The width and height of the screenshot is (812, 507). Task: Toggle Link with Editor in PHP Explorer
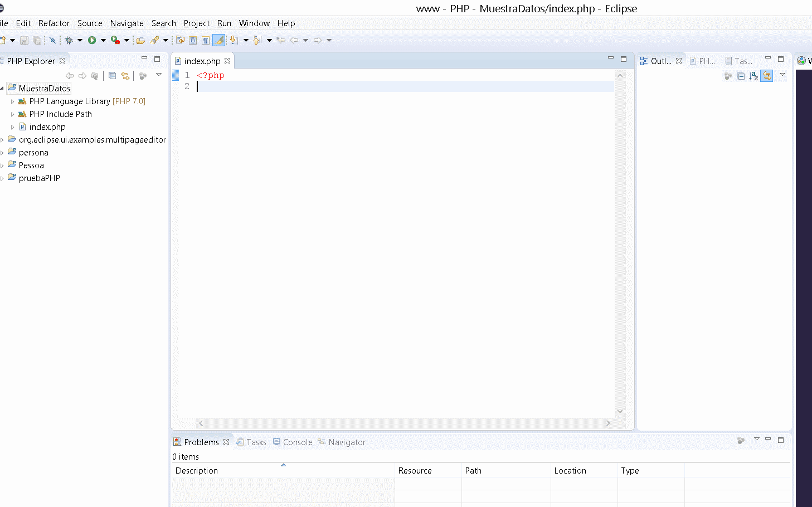(x=125, y=76)
